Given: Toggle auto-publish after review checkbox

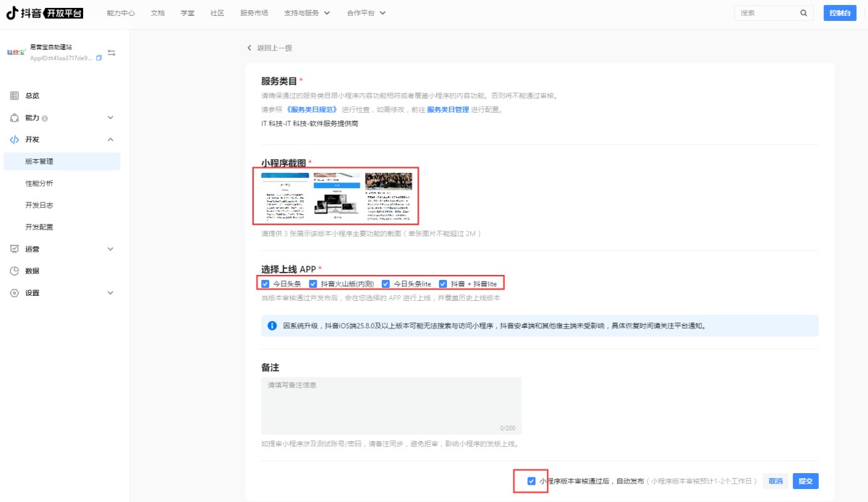Looking at the screenshot, I should pos(532,481).
